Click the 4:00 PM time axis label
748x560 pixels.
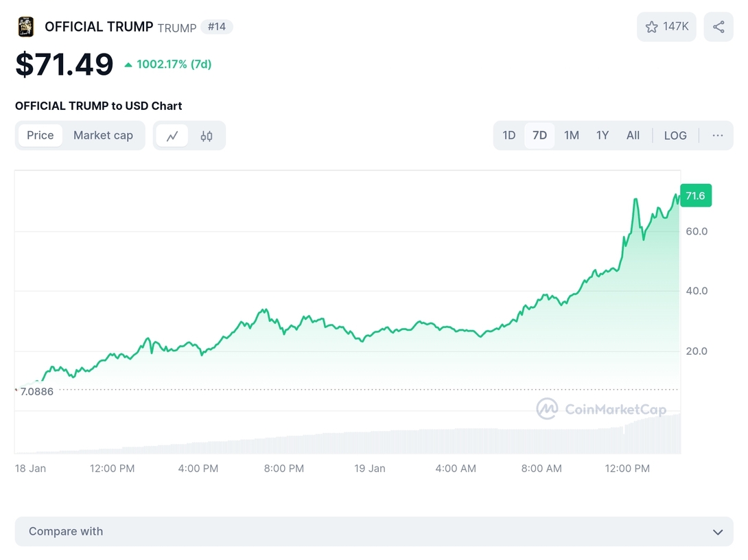coord(198,469)
